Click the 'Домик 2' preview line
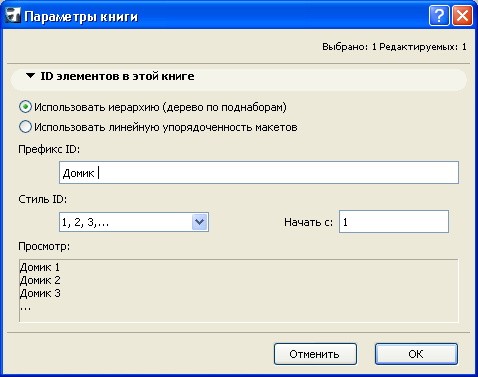Viewport: 478px width, 377px height. [40, 280]
